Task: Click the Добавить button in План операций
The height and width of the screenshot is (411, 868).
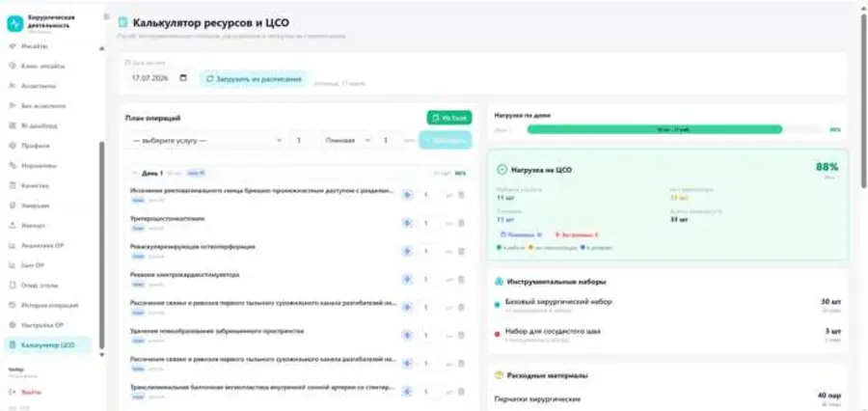Action: point(446,141)
